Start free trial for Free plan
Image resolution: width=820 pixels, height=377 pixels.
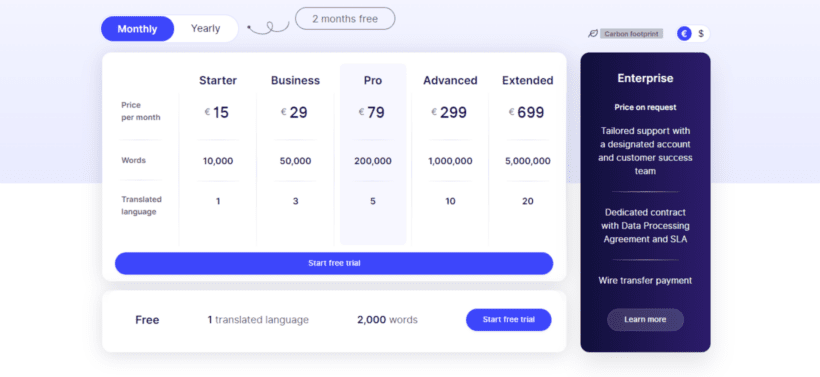pos(508,319)
